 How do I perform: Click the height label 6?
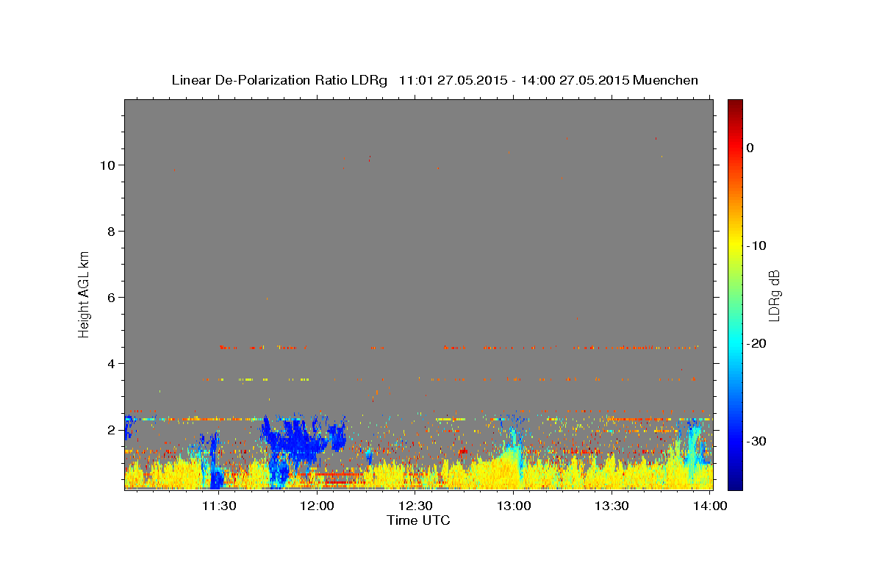click(112, 298)
